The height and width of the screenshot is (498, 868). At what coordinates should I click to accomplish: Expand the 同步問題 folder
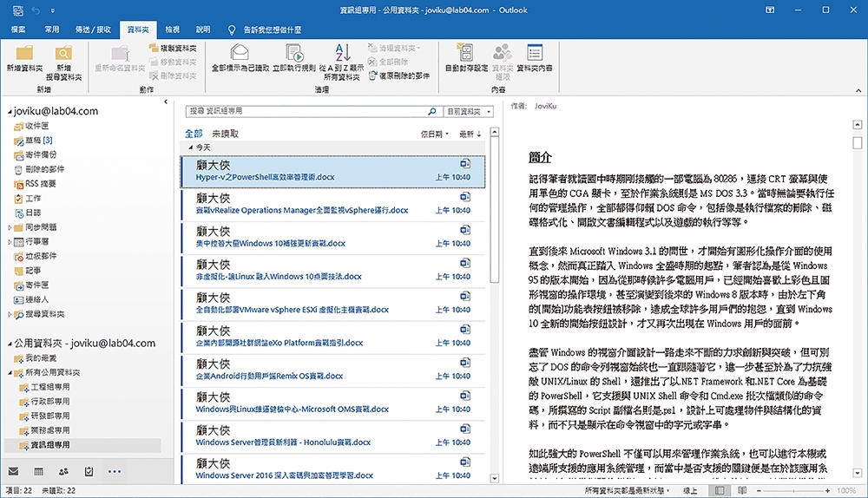coord(10,227)
